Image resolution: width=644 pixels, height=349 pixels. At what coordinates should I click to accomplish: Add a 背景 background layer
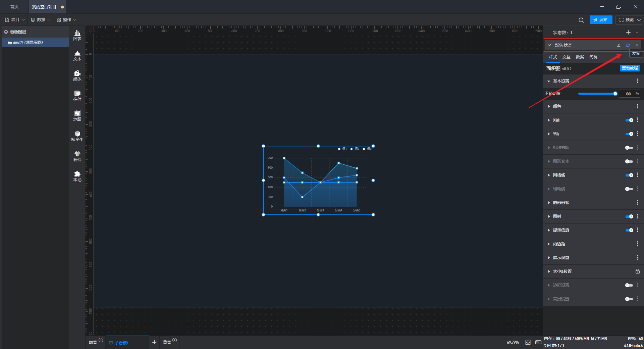click(174, 340)
